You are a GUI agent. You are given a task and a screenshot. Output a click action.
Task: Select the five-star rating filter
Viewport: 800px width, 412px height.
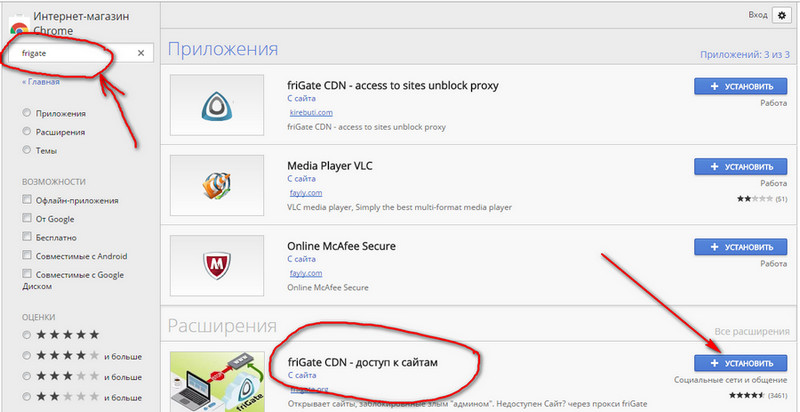tap(27, 335)
